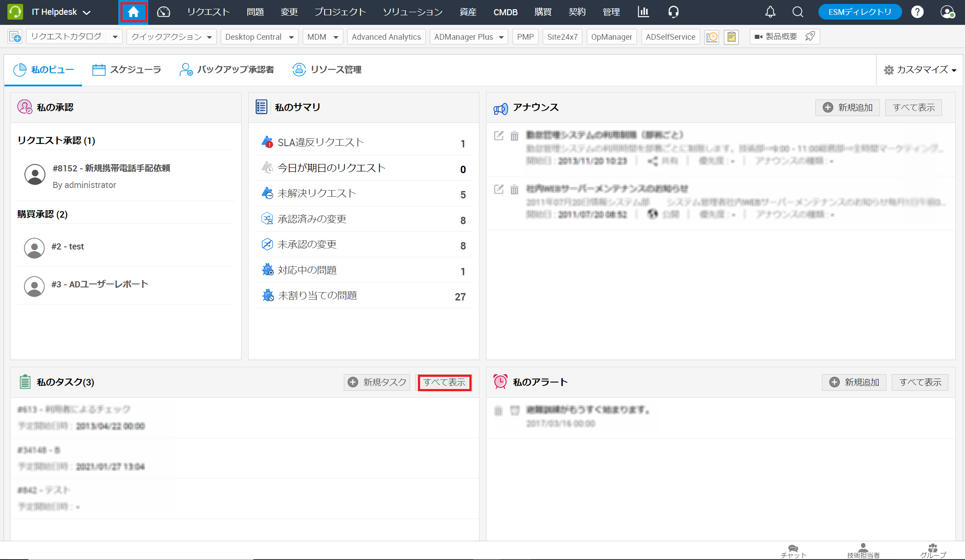Open 未割り当ての問題 summary row

317,296
